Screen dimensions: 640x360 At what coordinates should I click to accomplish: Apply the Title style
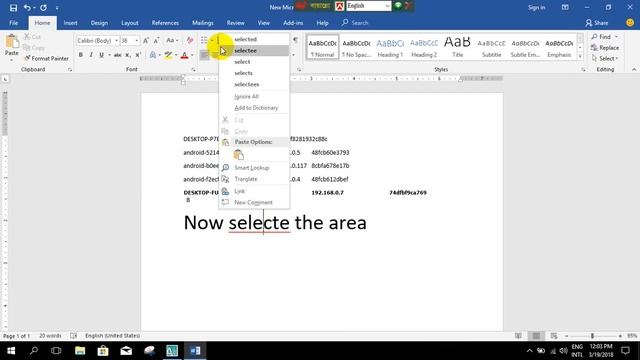point(457,47)
